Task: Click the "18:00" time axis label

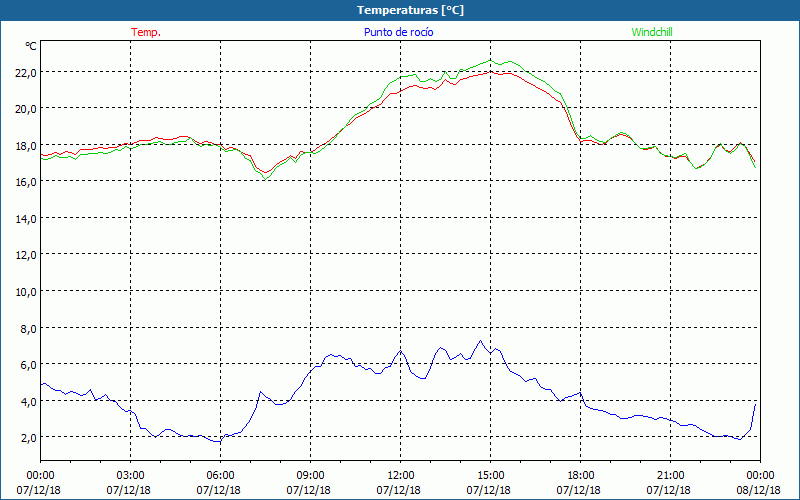Action: click(581, 476)
